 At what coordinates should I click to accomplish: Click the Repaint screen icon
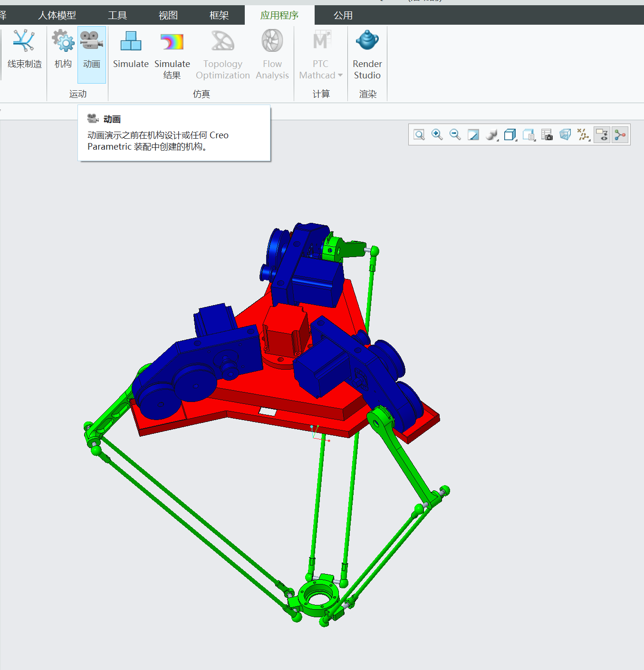pos(473,135)
